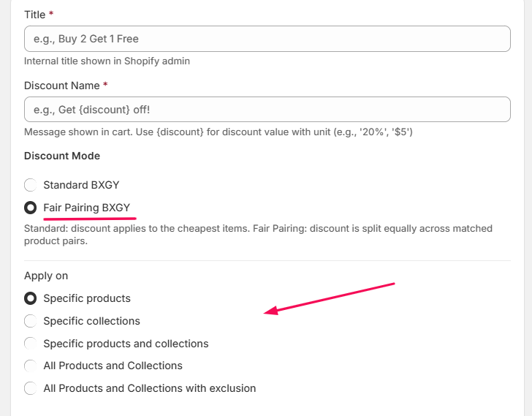Focus the Discount Name text box

click(x=267, y=110)
